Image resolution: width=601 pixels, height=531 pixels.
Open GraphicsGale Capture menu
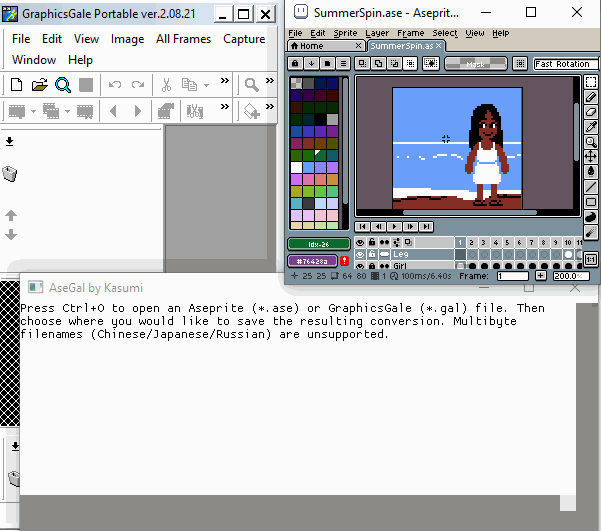244,39
